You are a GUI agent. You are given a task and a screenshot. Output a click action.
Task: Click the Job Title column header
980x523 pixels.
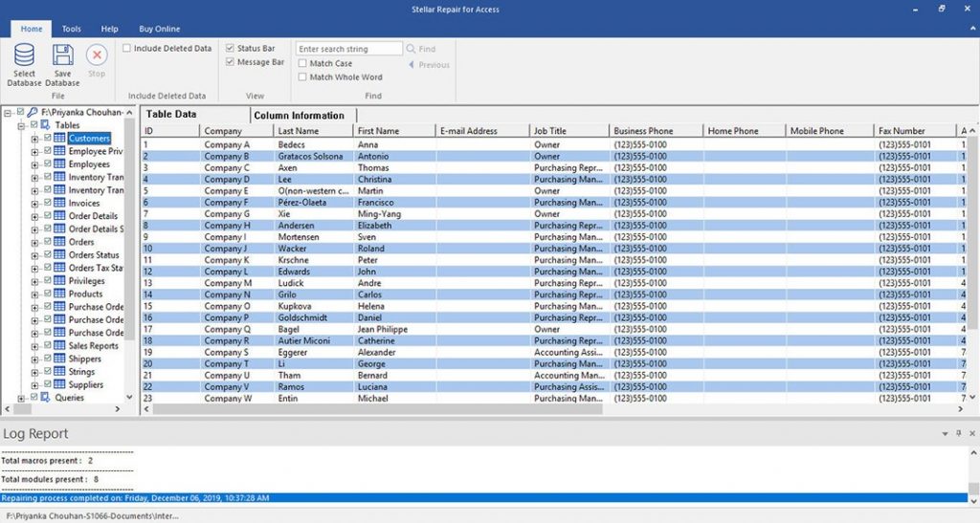(x=568, y=131)
